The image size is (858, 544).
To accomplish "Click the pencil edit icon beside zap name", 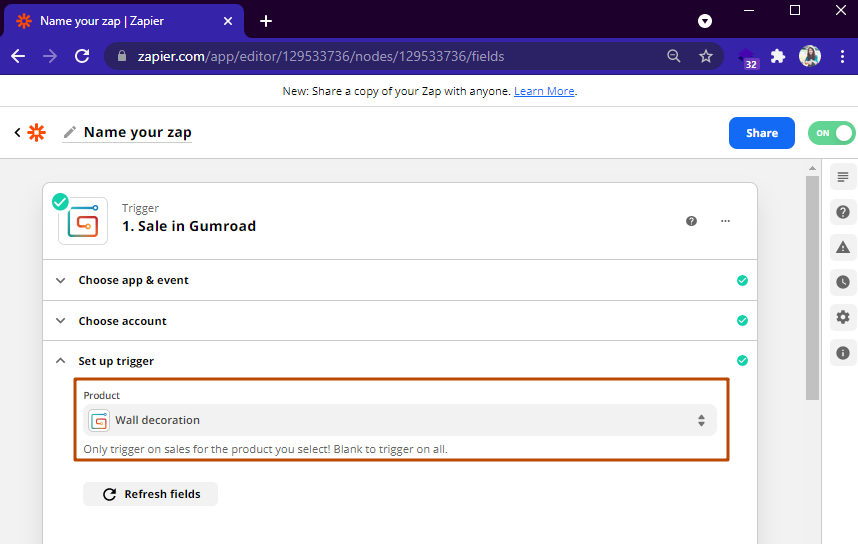I will tap(69, 132).
